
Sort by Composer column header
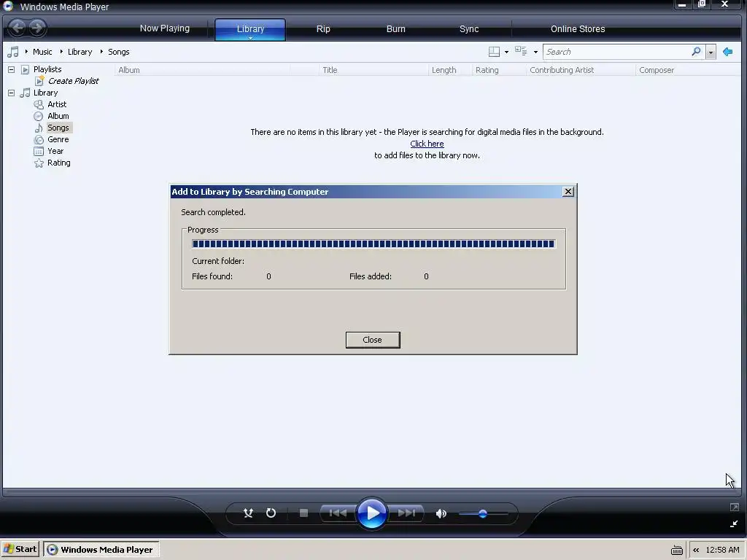pyautogui.click(x=689, y=70)
